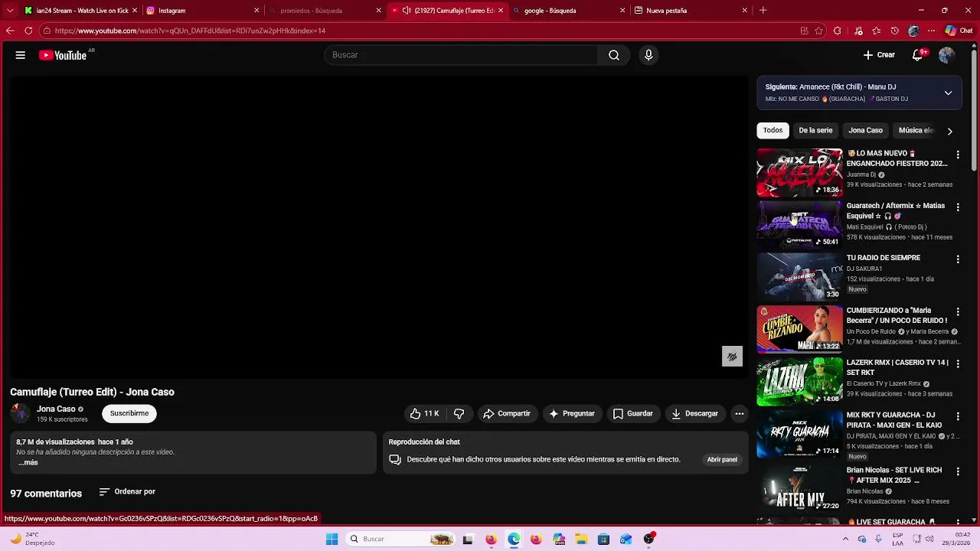
Task: Go back with browser back arrow
Action: pos(10,31)
